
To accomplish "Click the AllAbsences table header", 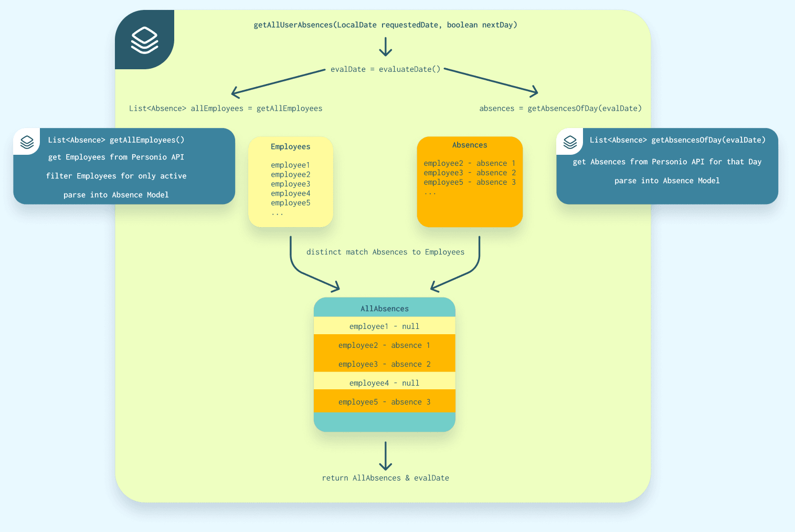I will 385,308.
